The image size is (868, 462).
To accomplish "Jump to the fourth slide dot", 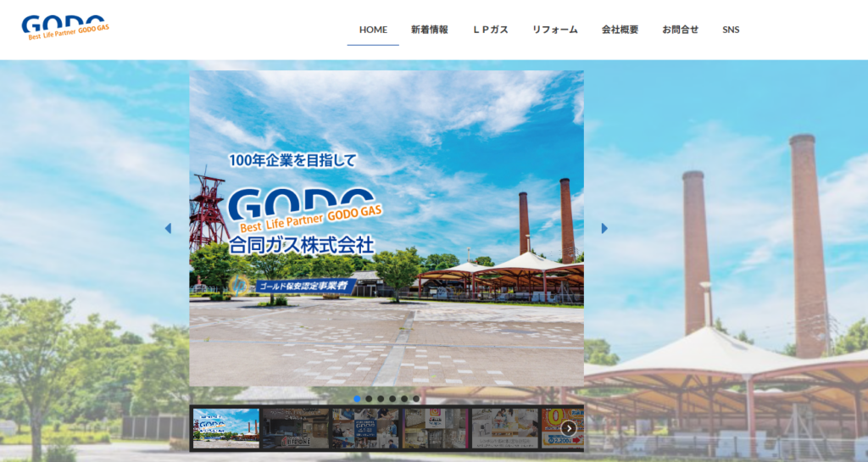I will tap(393, 398).
